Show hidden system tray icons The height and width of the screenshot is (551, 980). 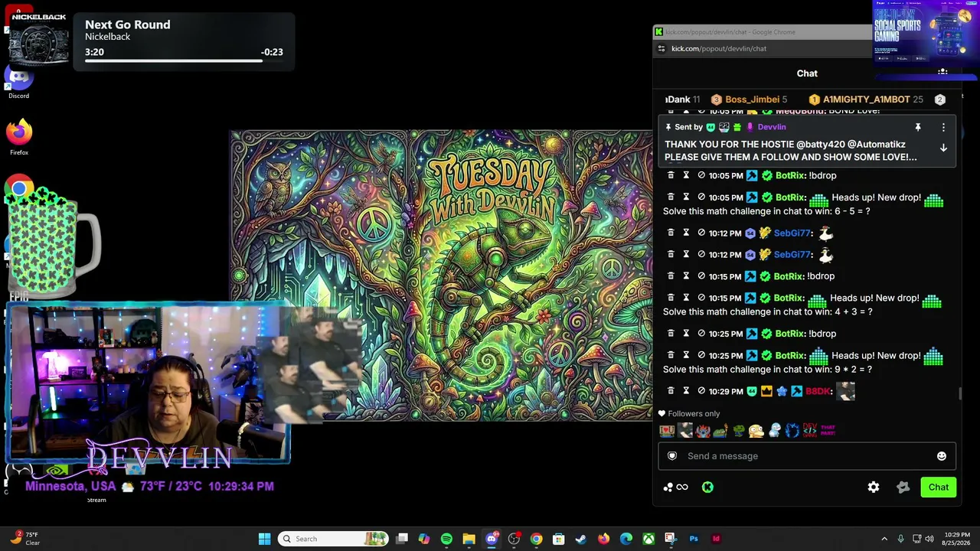pos(884,539)
